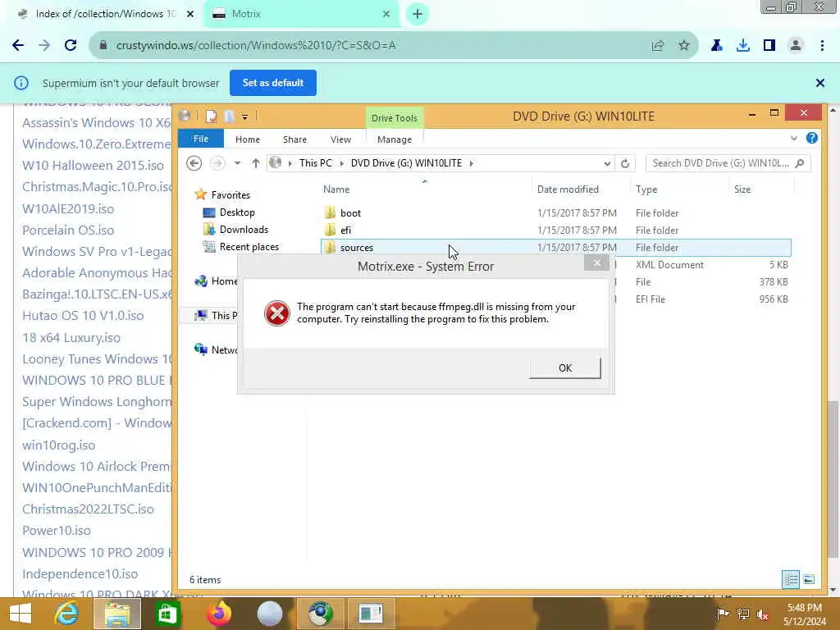Open Recent places in navigation pane
840x630 pixels.
point(249,246)
